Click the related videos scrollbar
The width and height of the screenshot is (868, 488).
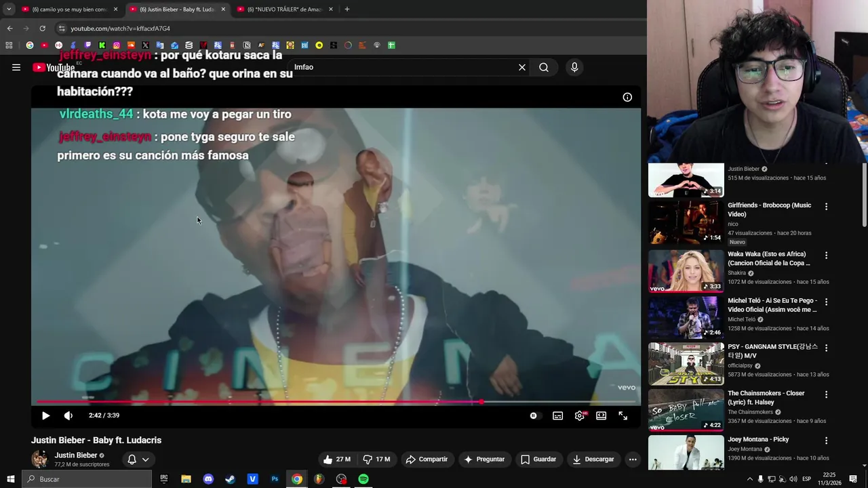[x=864, y=195]
